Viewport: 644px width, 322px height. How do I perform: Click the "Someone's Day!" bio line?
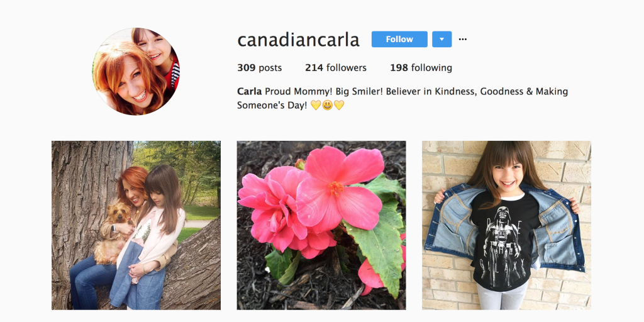[272, 106]
